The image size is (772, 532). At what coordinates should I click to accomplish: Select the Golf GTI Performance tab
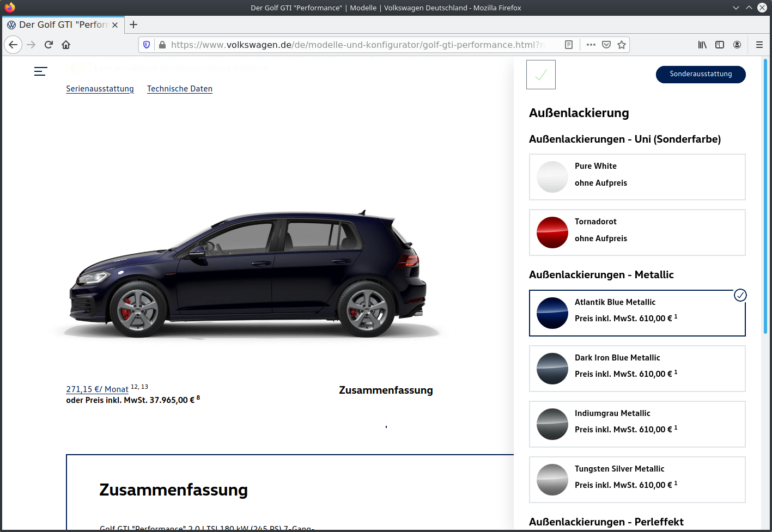[x=63, y=25]
